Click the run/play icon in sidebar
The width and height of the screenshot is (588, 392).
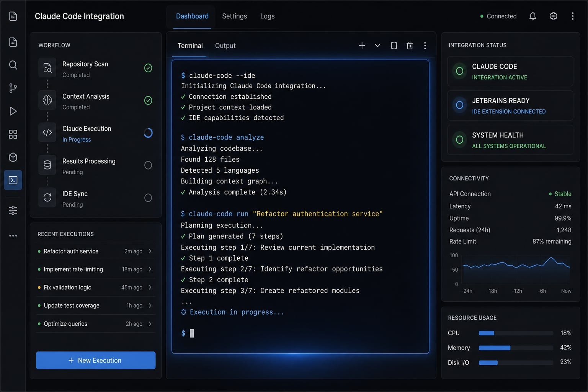13,111
